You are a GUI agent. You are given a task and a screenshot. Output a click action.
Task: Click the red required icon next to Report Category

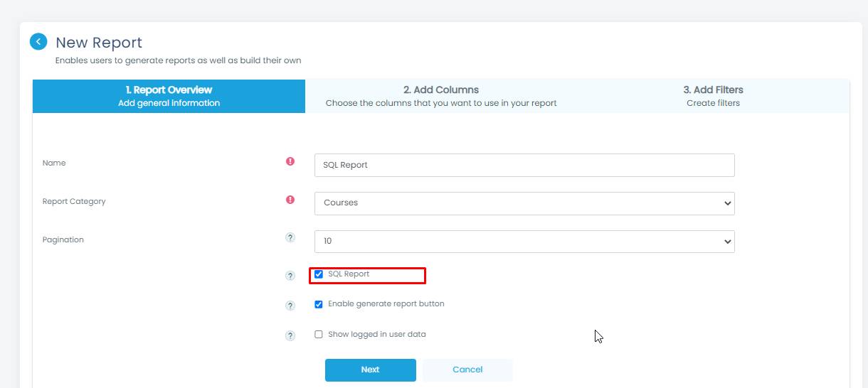pos(290,200)
